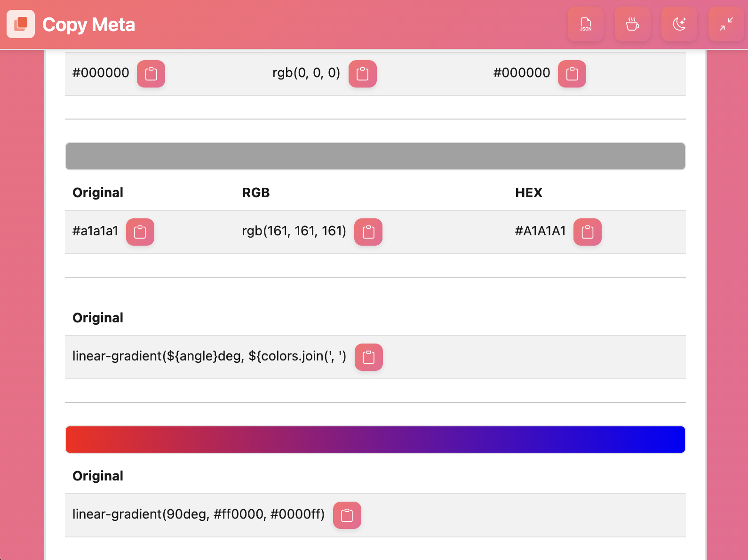The height and width of the screenshot is (560, 748).
Task: Click the RGB column header
Action: 256,192
